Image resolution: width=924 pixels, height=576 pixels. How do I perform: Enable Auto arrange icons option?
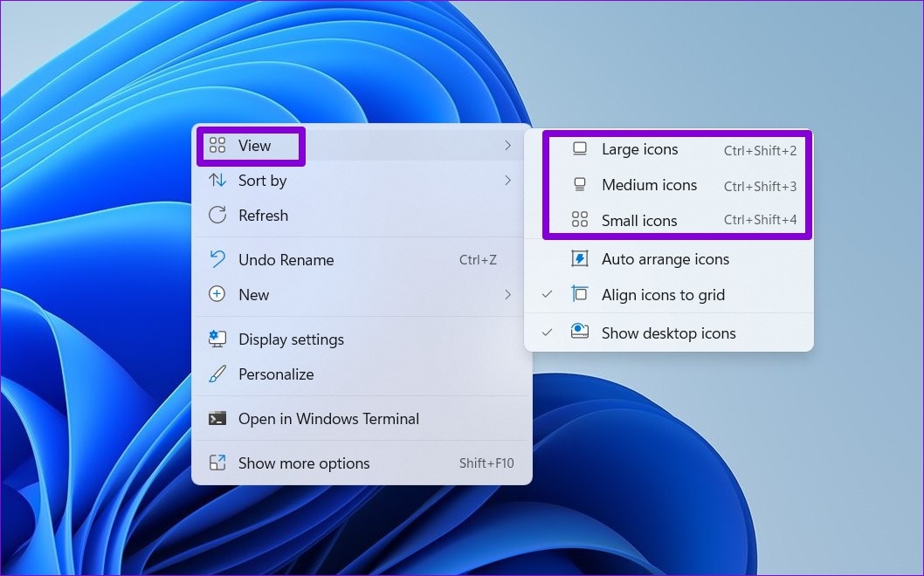click(669, 259)
